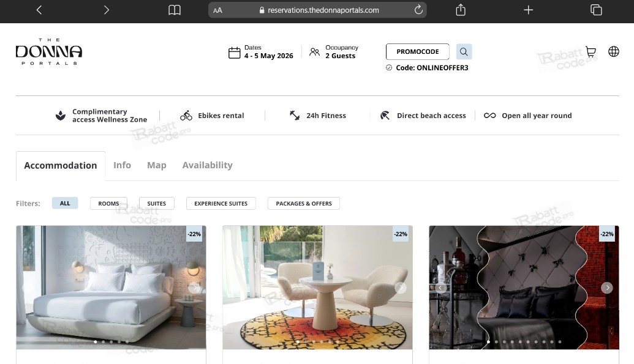Open the Dates 4 - 5 May 2026 picker
This screenshot has width=634, height=364.
coord(261,52)
